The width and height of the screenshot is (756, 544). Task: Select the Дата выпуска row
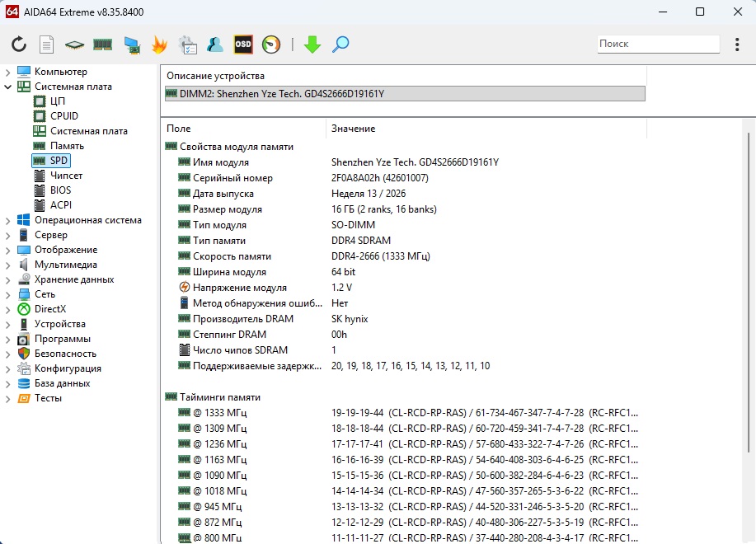tap(405, 194)
